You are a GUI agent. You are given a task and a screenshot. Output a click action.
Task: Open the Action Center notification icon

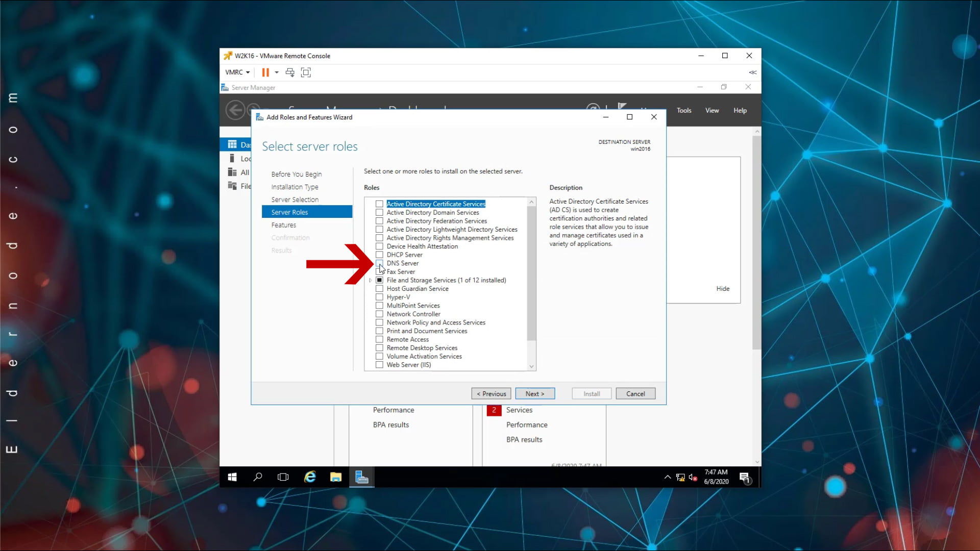click(x=744, y=478)
